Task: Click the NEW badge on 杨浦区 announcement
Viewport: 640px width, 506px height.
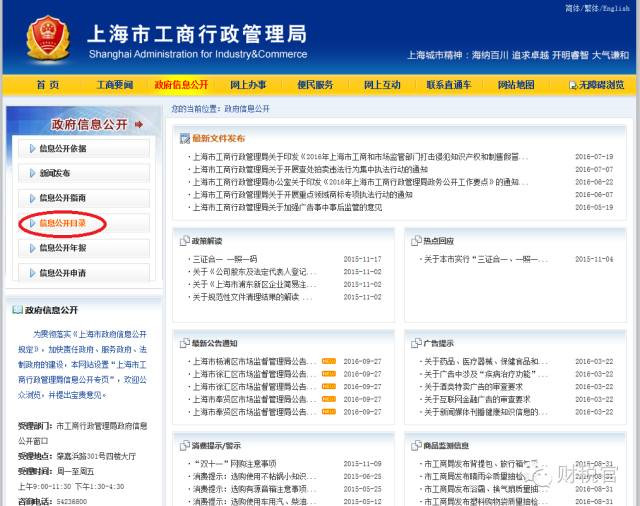Action: click(x=329, y=361)
